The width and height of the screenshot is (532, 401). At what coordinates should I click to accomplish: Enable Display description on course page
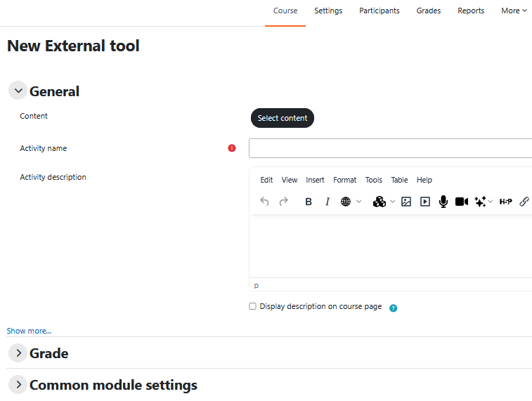253,307
